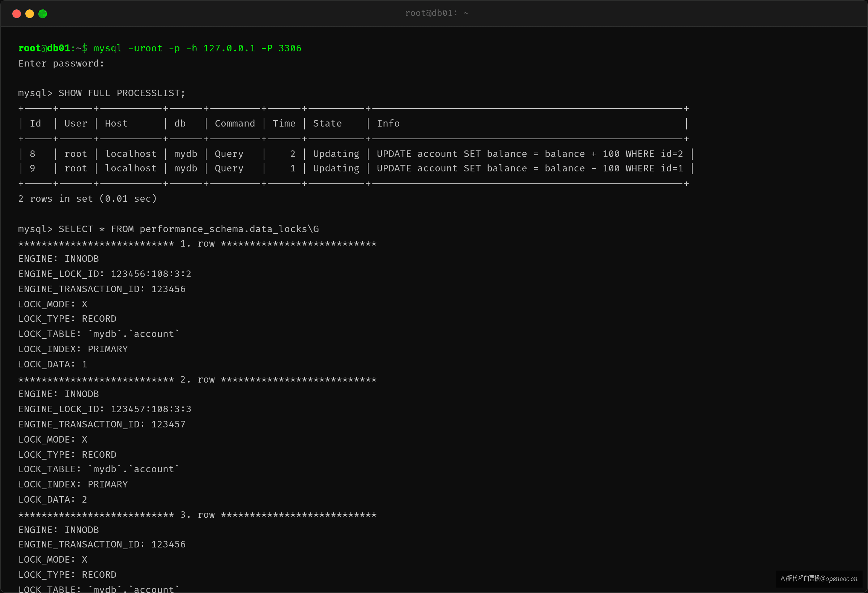
Task: Close the terminal window with red button
Action: tap(16, 14)
